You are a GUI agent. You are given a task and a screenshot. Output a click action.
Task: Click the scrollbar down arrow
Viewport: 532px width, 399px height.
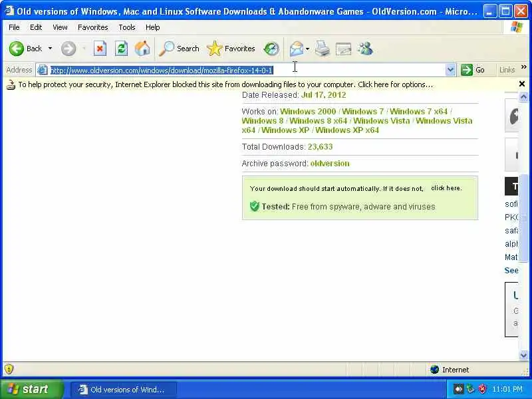[523, 355]
